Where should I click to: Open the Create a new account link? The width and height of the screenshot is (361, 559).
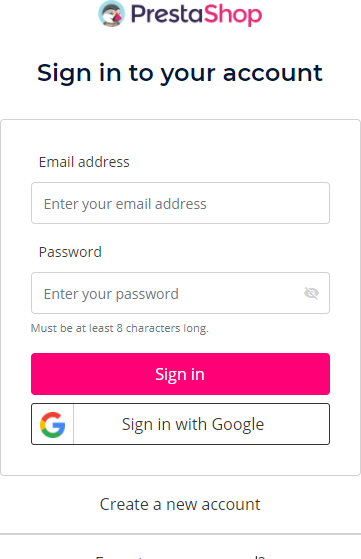180,504
